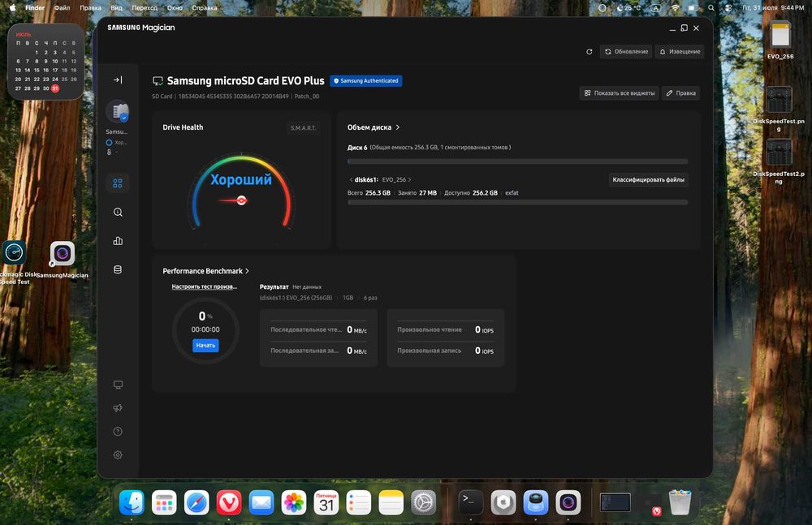This screenshot has height=525, width=812.
Task: Open Samsung Magician from the Dock
Action: tap(568, 502)
